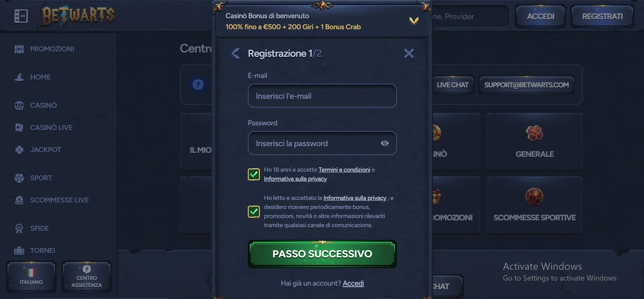The width and height of the screenshot is (644, 299).
Task: Focus the E-mail input field
Action: pyautogui.click(x=322, y=96)
